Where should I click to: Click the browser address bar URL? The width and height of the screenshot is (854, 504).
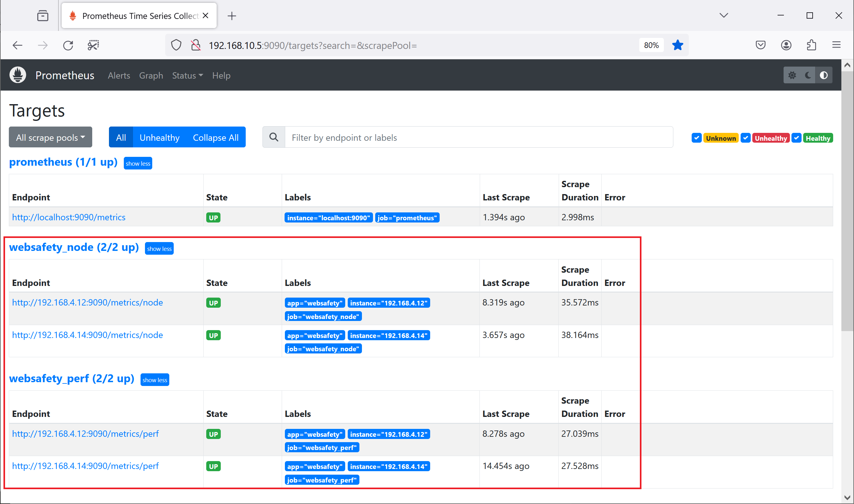313,45
